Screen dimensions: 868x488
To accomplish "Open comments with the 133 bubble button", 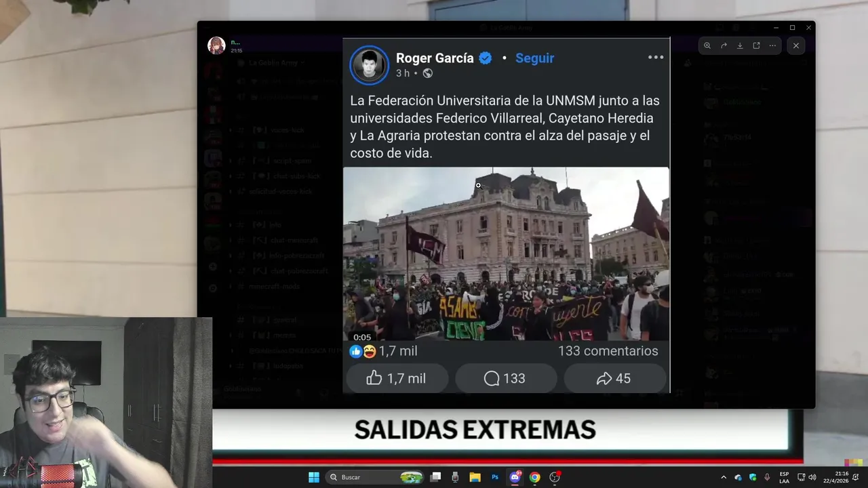I will click(x=505, y=378).
